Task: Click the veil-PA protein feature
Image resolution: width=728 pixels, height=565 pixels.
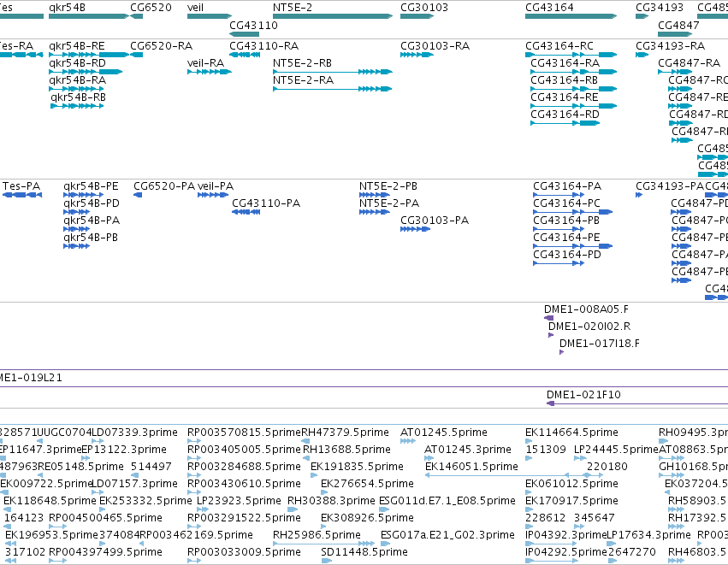Action: [213, 195]
